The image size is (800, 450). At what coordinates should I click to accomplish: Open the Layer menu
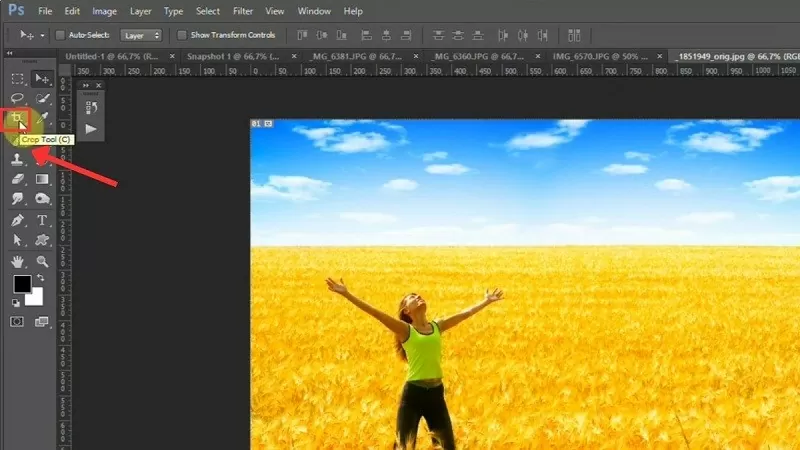(140, 11)
